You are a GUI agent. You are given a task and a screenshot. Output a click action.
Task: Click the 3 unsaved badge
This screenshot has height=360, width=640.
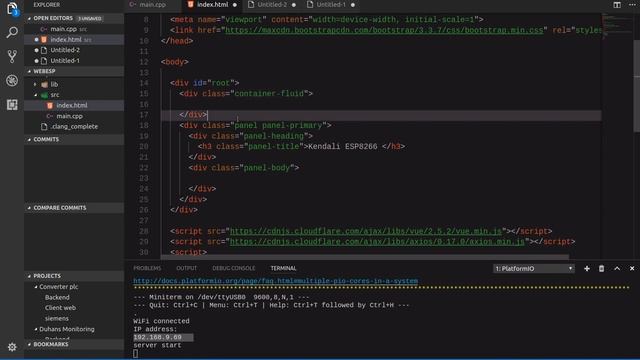[x=90, y=19]
